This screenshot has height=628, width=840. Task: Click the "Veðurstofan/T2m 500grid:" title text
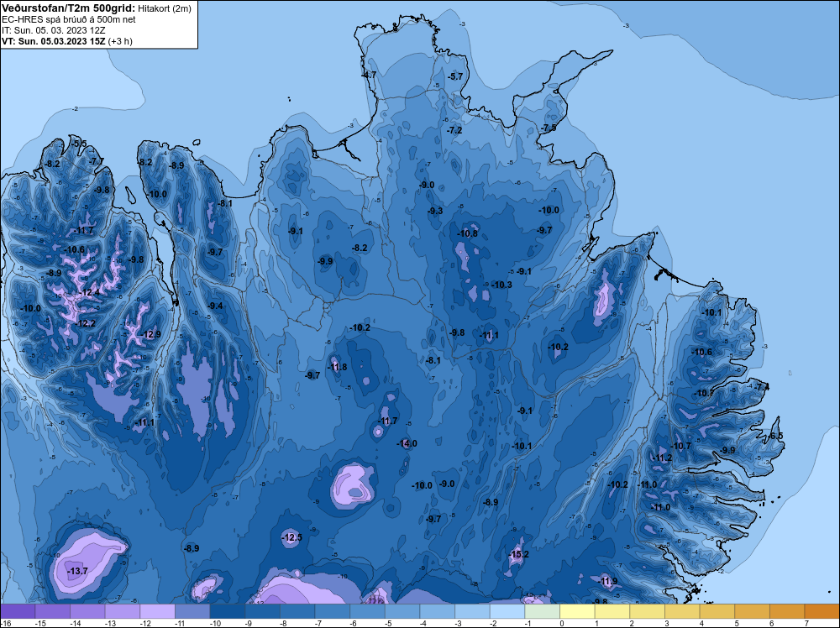pyautogui.click(x=69, y=8)
